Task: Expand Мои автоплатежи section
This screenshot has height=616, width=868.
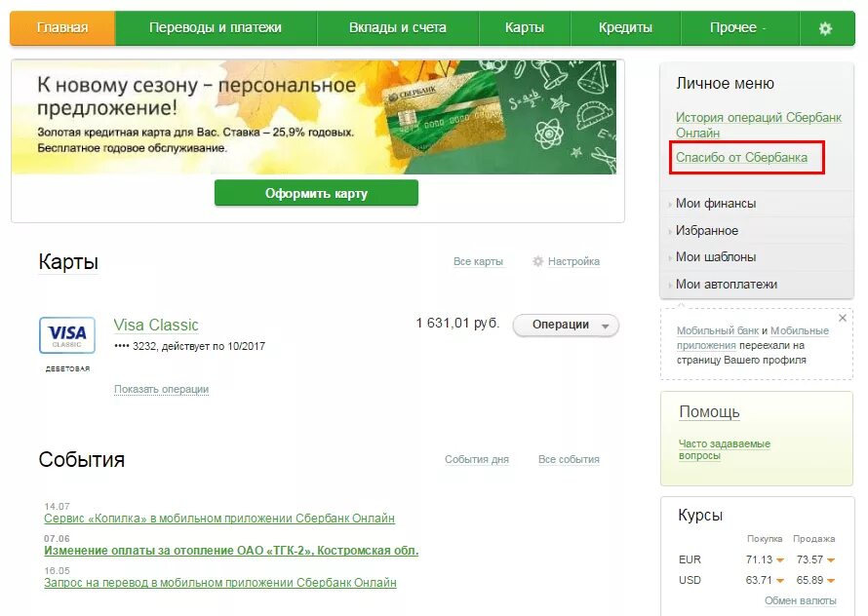Action: 726,284
